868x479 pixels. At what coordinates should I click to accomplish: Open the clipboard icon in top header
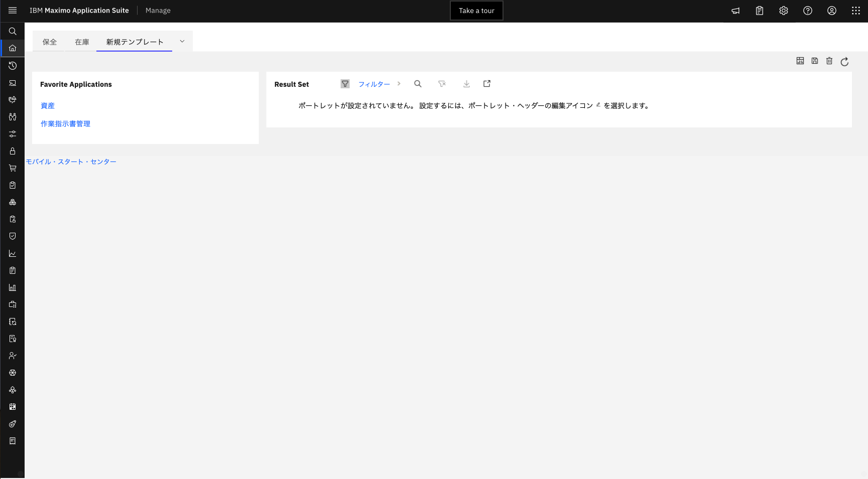click(760, 11)
